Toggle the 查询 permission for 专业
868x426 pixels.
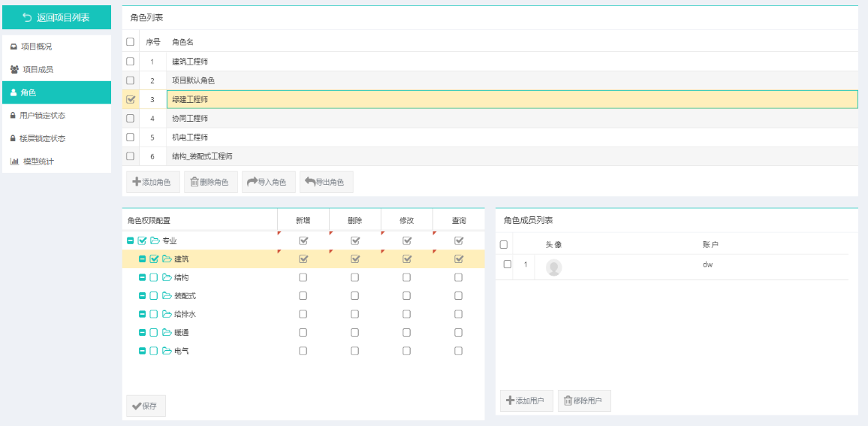(459, 240)
